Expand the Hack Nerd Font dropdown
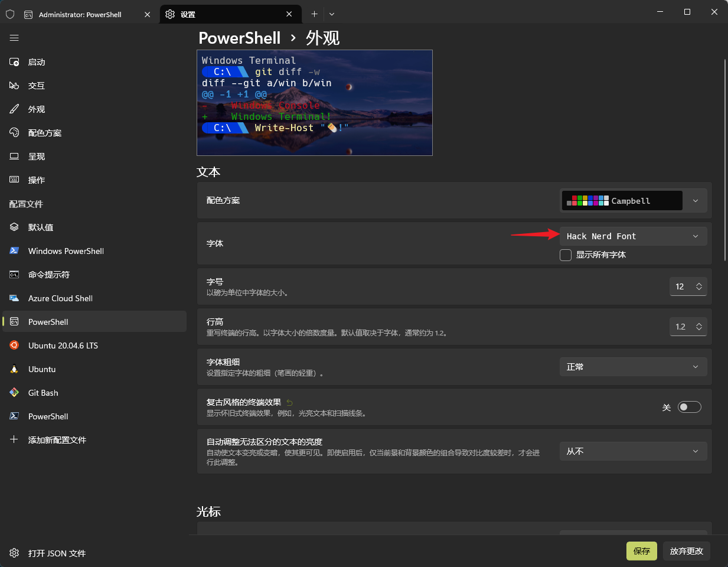 click(632, 236)
